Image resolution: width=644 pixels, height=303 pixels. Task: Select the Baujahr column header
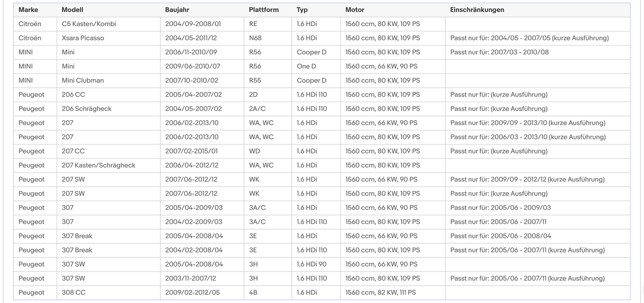pyautogui.click(x=177, y=10)
